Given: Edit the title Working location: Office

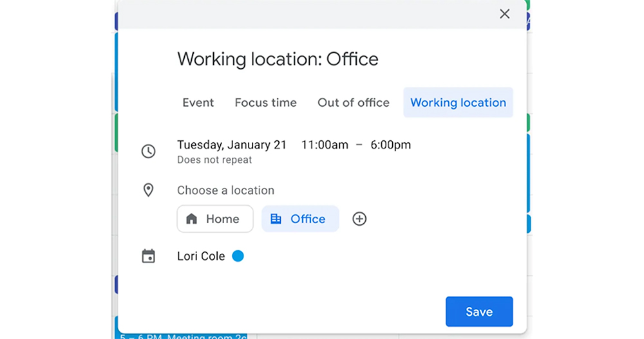Looking at the screenshot, I should pos(278,59).
